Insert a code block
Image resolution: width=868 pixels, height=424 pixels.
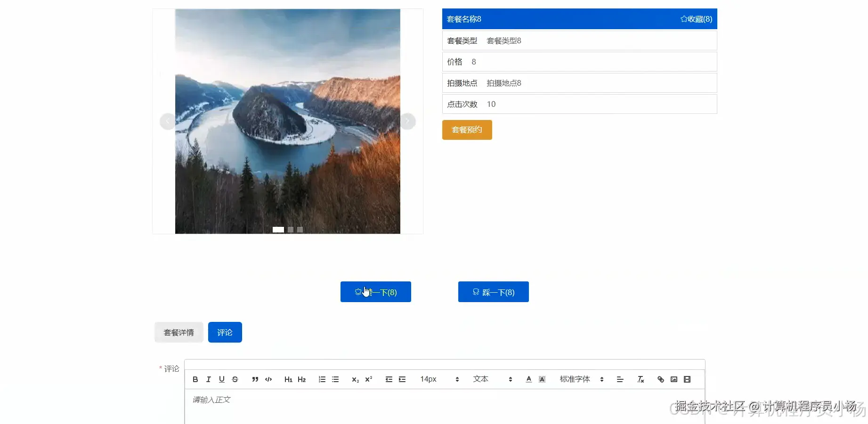(268, 379)
